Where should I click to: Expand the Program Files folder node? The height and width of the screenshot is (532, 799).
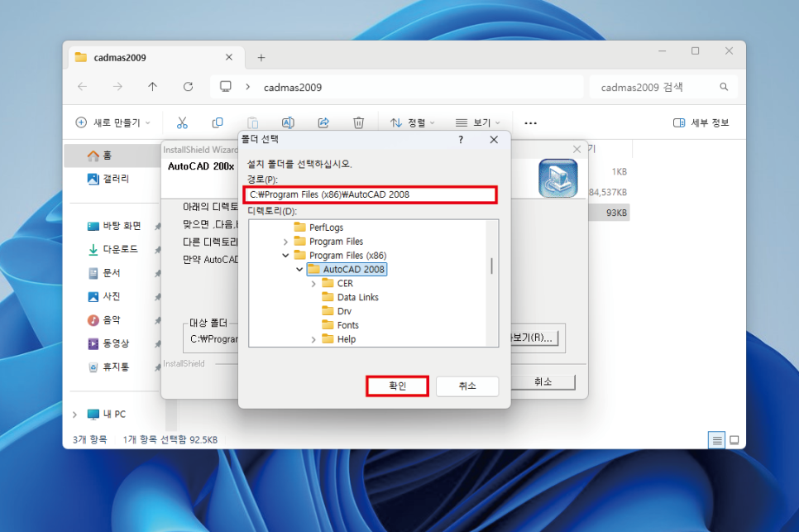(x=285, y=242)
